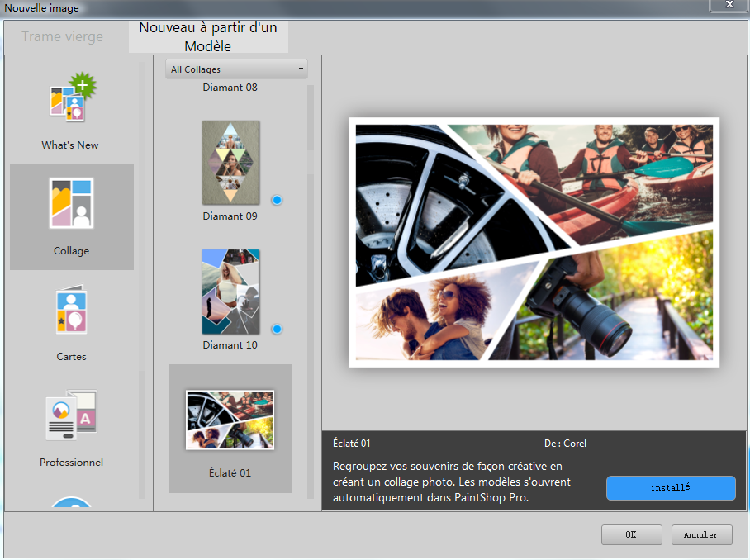Click the Éclaté 01 label under the thumbnail
750x560 pixels.
(230, 473)
